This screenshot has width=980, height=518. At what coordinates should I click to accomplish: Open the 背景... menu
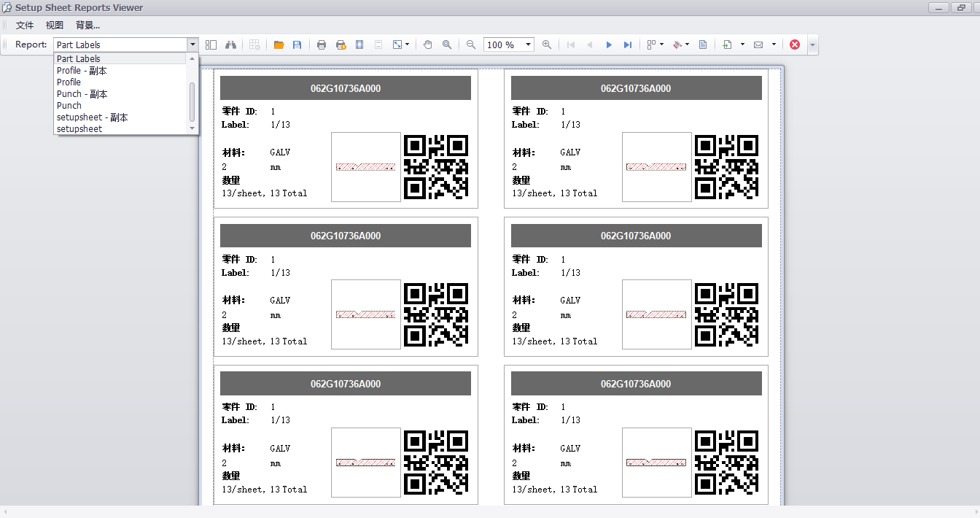tap(88, 25)
